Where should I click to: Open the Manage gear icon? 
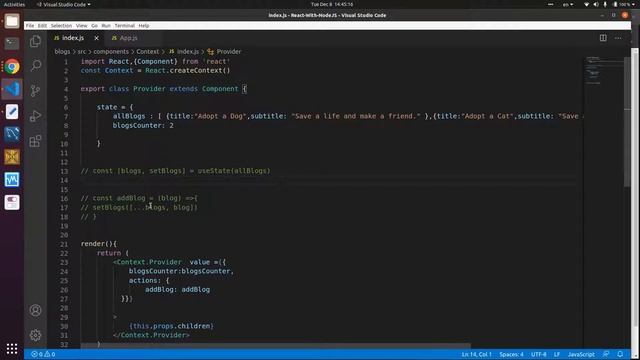pyautogui.click(x=36, y=335)
